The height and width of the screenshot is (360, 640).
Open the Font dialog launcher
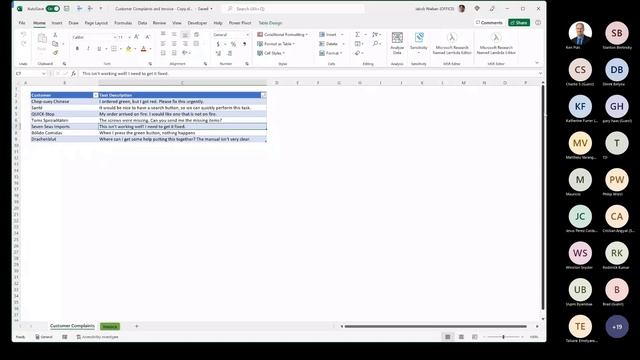pyautogui.click(x=150, y=64)
